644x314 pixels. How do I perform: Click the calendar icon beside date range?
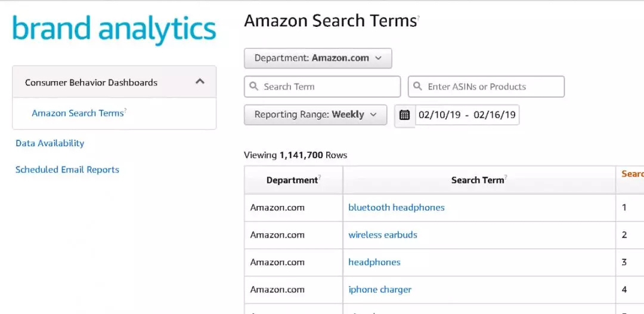pos(405,115)
